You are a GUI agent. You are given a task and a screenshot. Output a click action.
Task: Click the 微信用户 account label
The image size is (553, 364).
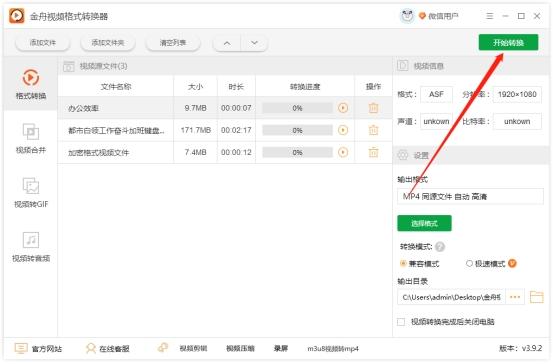click(443, 16)
